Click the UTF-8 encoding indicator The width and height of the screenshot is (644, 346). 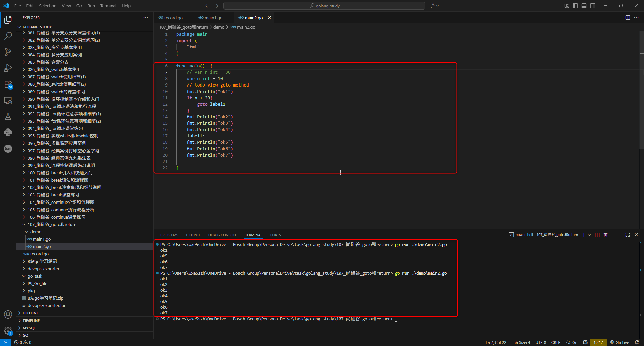coord(541,342)
